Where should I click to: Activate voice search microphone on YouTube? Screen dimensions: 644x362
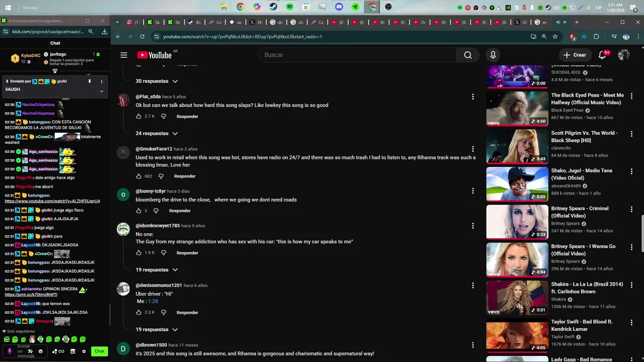click(493, 55)
